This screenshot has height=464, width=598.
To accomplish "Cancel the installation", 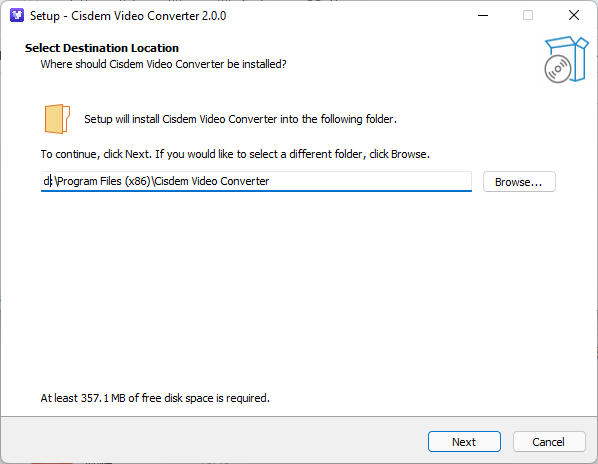I will [549, 442].
